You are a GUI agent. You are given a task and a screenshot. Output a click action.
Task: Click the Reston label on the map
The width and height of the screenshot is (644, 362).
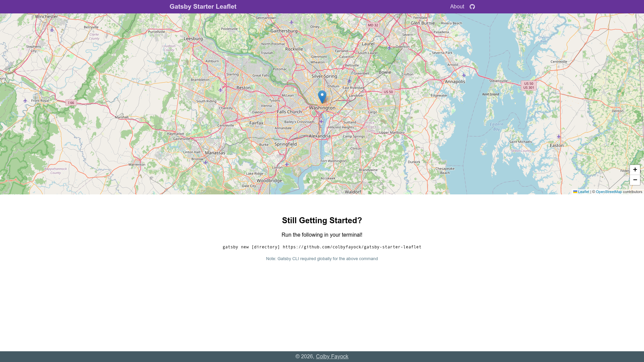tap(244, 88)
